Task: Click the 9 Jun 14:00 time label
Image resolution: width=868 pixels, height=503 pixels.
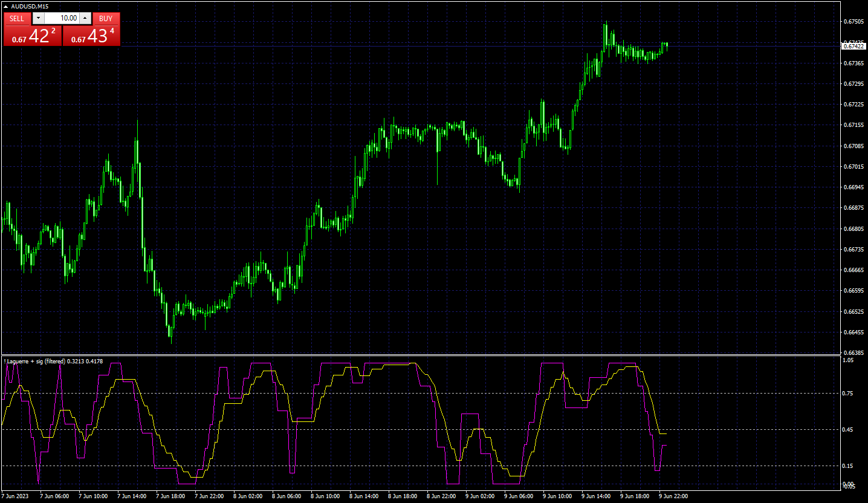Action: (596, 496)
